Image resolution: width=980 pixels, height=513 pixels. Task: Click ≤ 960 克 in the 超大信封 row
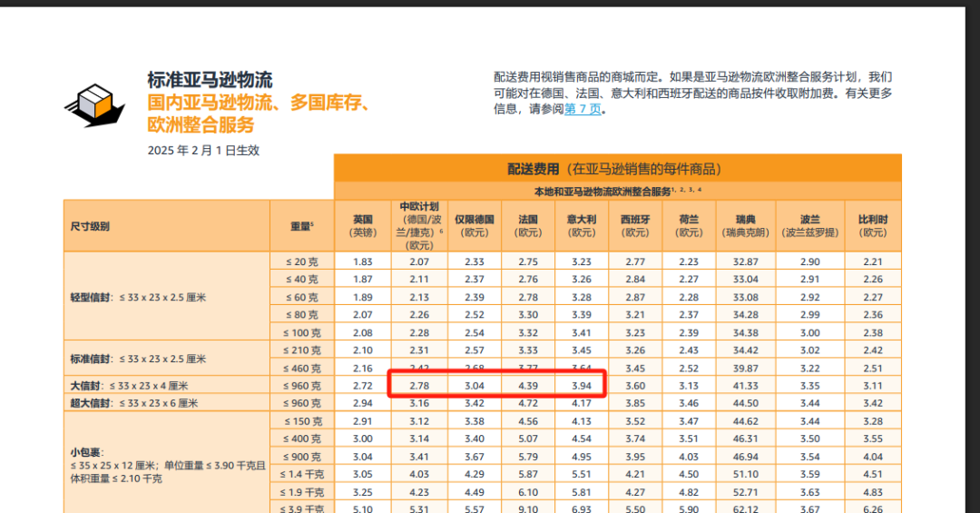coord(302,403)
